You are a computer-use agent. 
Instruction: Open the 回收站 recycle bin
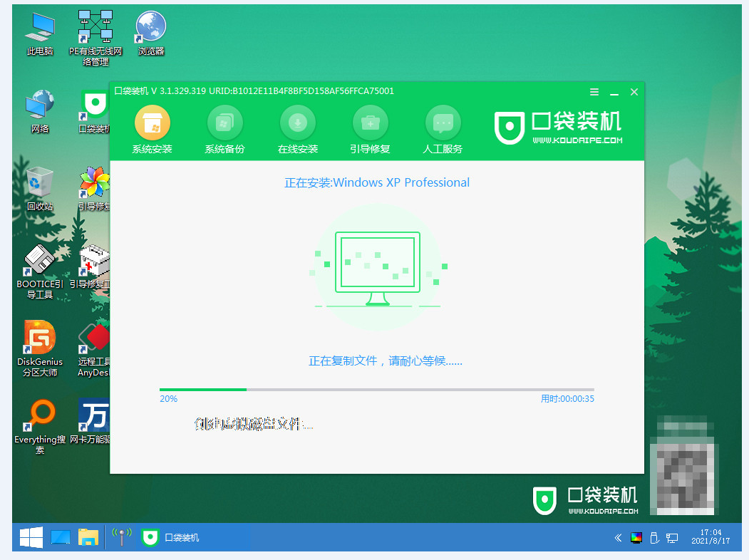click(x=40, y=183)
